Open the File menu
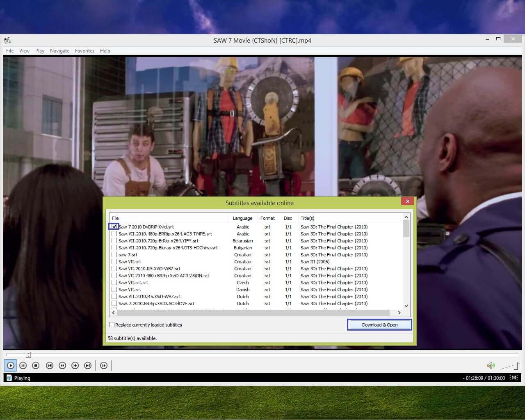525x420 pixels. click(10, 50)
